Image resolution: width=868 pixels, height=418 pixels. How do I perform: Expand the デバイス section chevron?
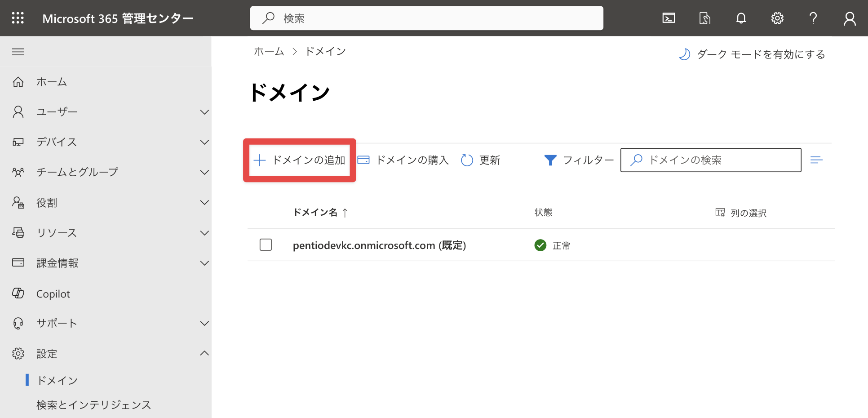(x=204, y=142)
